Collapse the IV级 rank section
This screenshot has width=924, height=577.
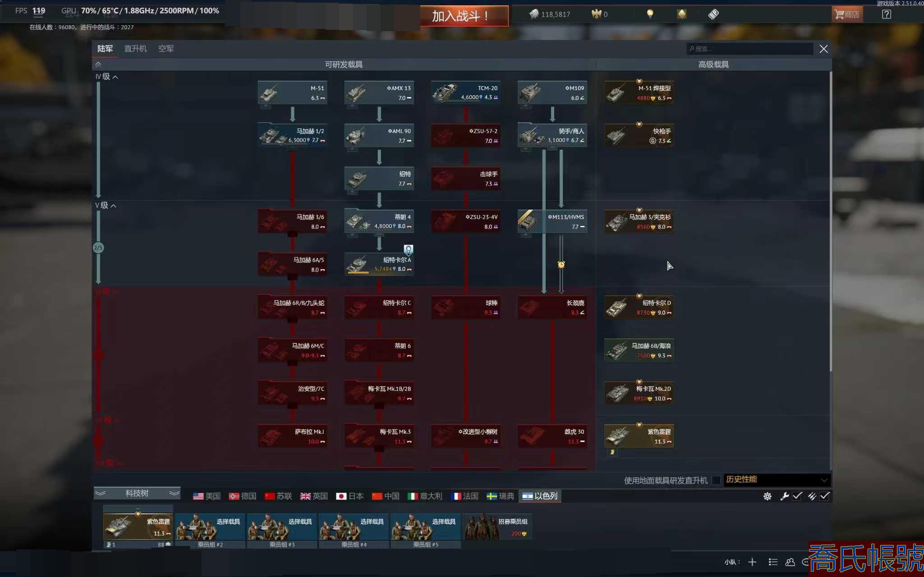coord(115,77)
